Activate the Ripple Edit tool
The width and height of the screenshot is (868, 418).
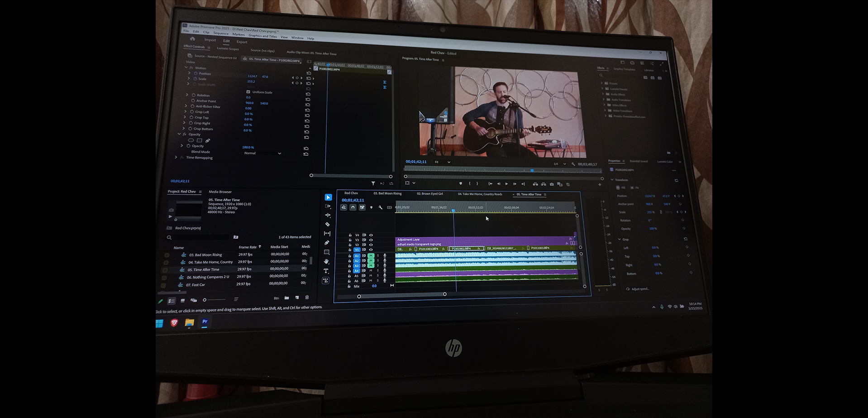(328, 215)
